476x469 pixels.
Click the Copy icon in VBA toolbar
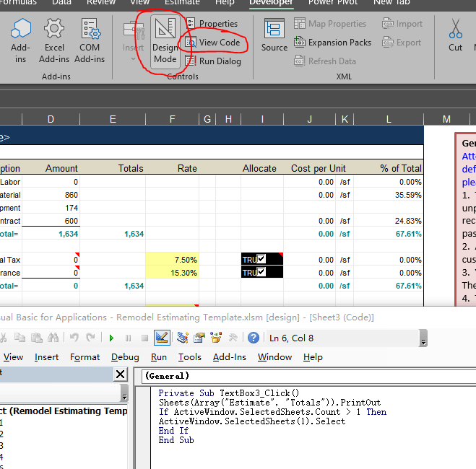tap(20, 338)
